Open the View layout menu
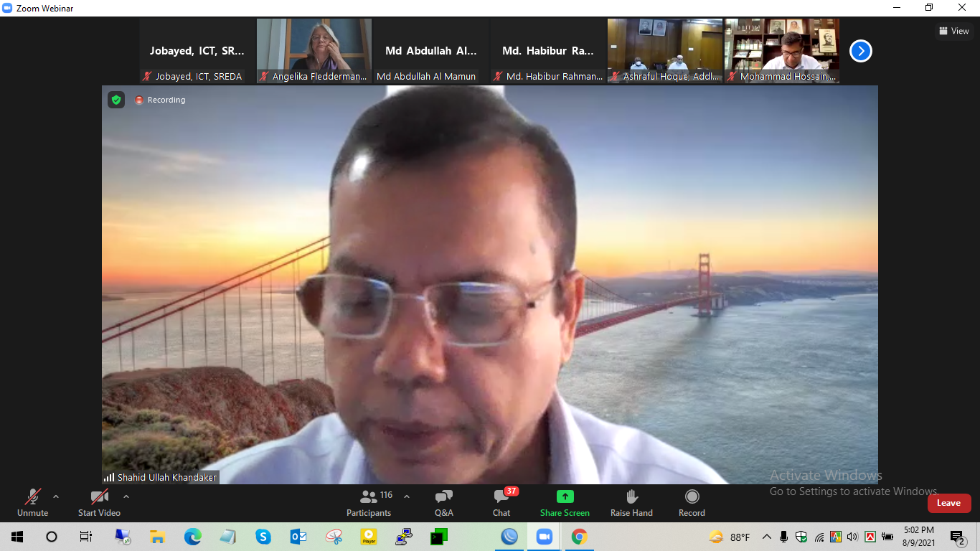This screenshot has height=551, width=980. click(x=953, y=31)
